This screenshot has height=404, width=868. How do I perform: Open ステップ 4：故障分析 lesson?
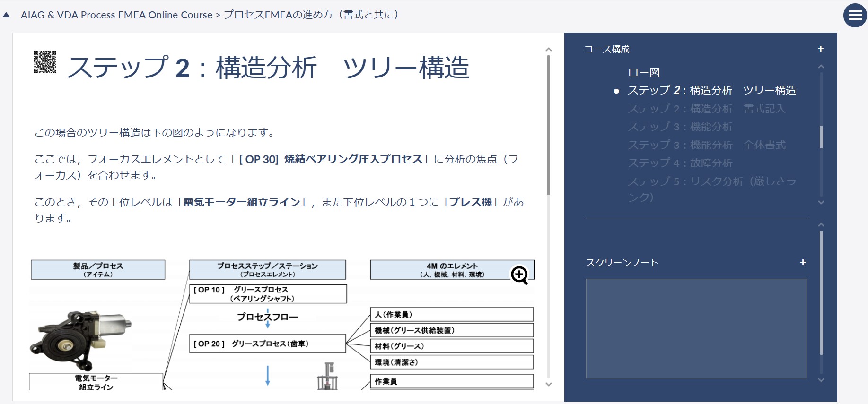pos(680,163)
